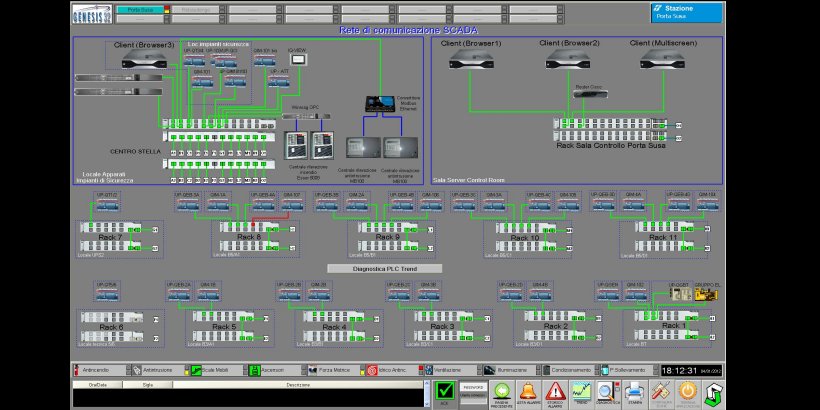The image size is (820, 410).
Task: Click the Router Cisco device icon
Action: [590, 94]
